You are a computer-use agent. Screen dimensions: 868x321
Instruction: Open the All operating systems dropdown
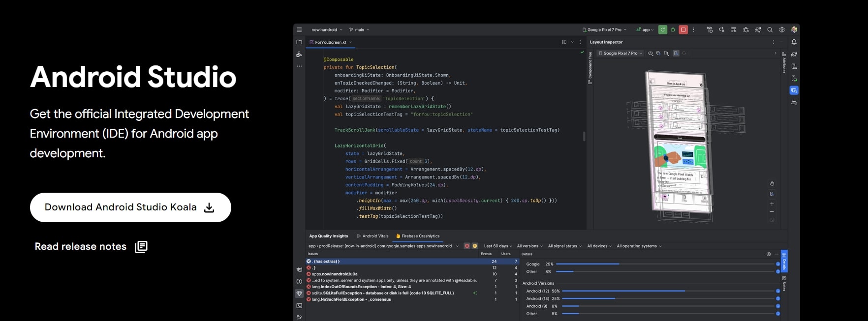coord(639,246)
